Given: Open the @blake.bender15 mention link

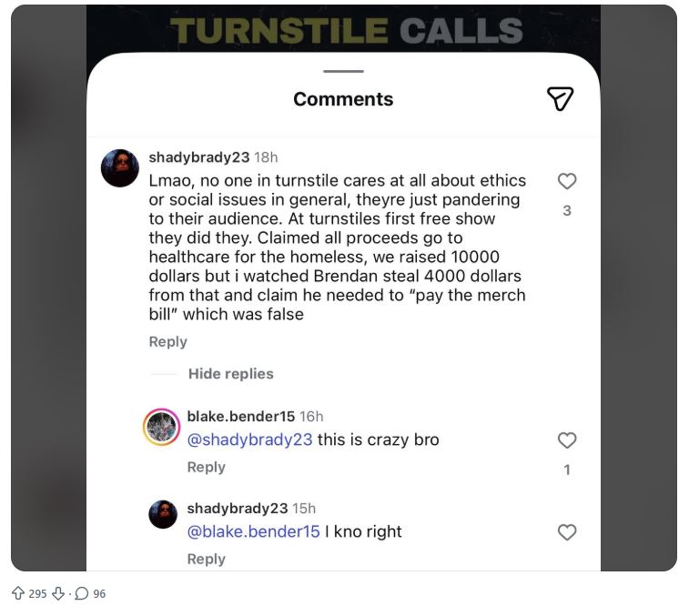Looking at the screenshot, I should click(253, 531).
